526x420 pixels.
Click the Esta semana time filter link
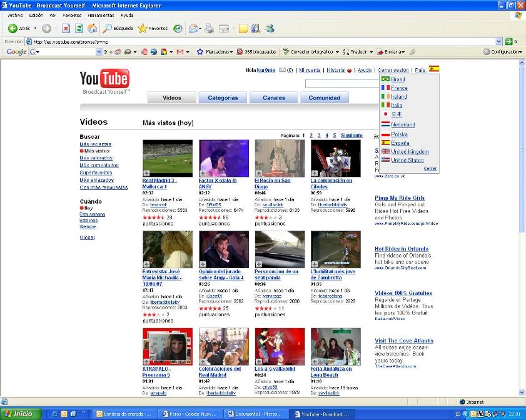[x=92, y=214]
